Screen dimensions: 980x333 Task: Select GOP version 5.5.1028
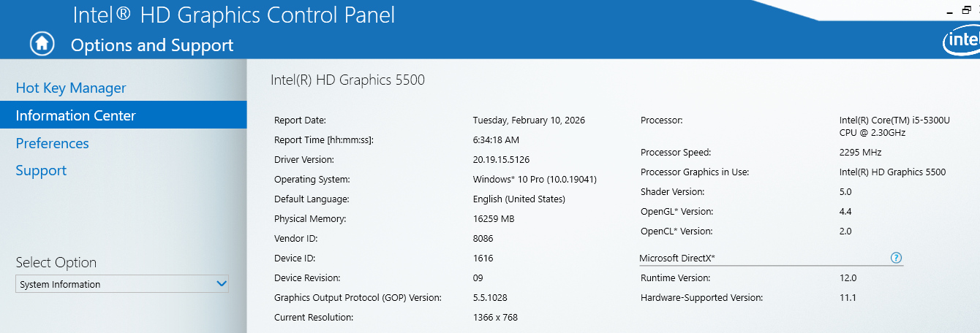490,298
